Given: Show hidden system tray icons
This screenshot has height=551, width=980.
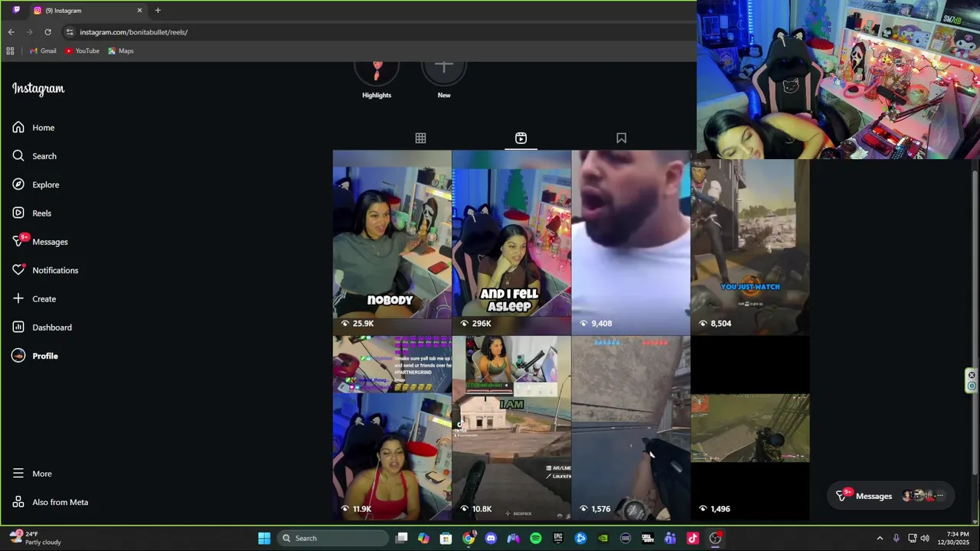Looking at the screenshot, I should [880, 538].
